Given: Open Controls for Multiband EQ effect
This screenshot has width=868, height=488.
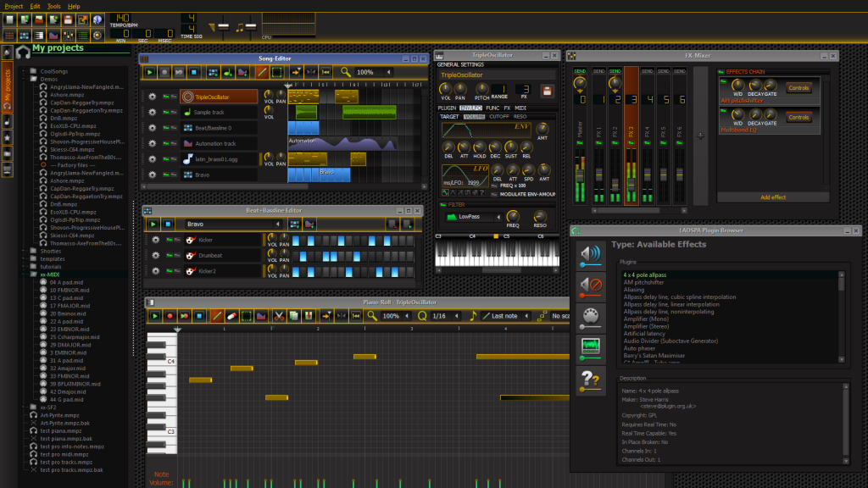Looking at the screenshot, I should coord(798,117).
